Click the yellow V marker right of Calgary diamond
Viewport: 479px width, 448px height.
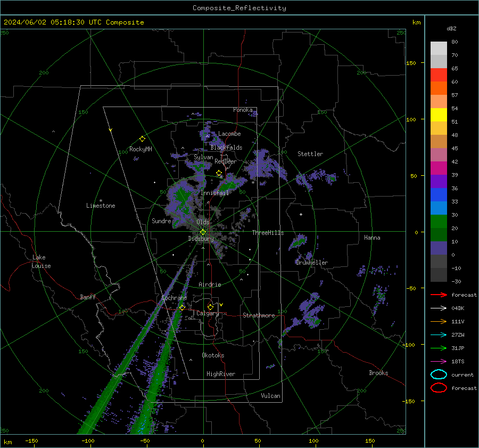click(221, 305)
